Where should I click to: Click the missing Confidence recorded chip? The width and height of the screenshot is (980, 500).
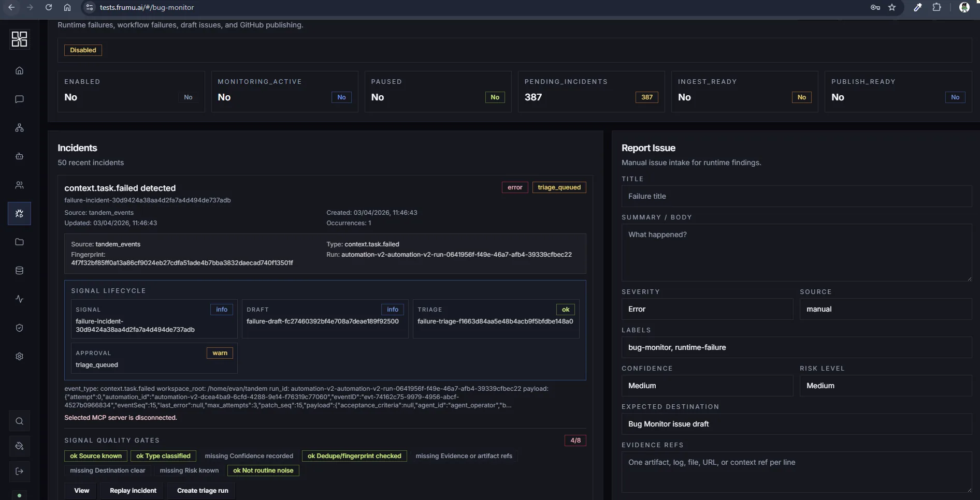pyautogui.click(x=249, y=456)
